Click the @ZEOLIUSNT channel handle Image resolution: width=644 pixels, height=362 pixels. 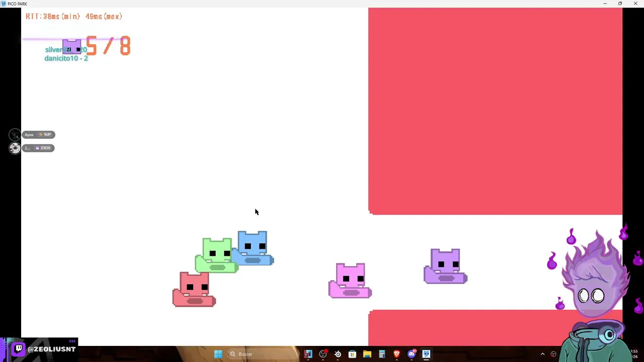(52, 349)
